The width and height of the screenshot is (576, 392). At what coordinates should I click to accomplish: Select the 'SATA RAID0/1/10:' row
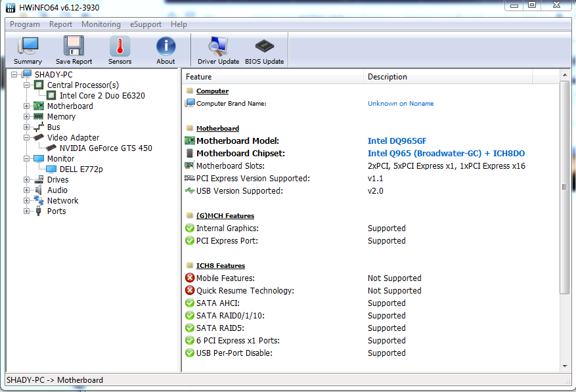(371, 316)
